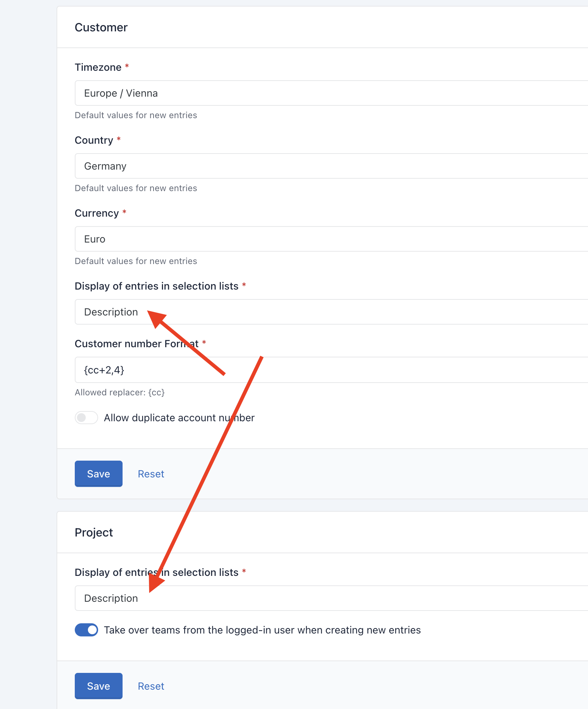The width and height of the screenshot is (588, 709).
Task: Click the Allowed replacer {cc} hint text
Action: [120, 392]
